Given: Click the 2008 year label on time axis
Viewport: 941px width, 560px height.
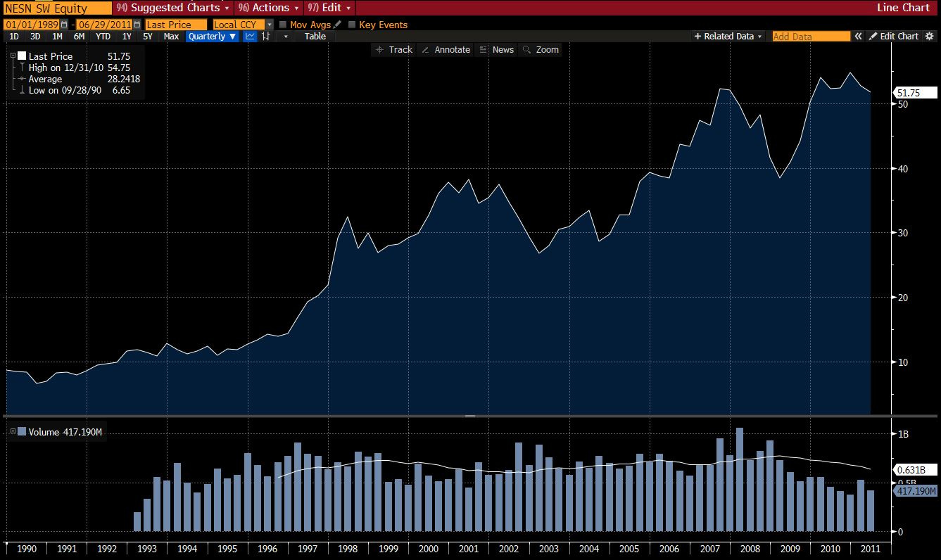Looking at the screenshot, I should coord(751,549).
